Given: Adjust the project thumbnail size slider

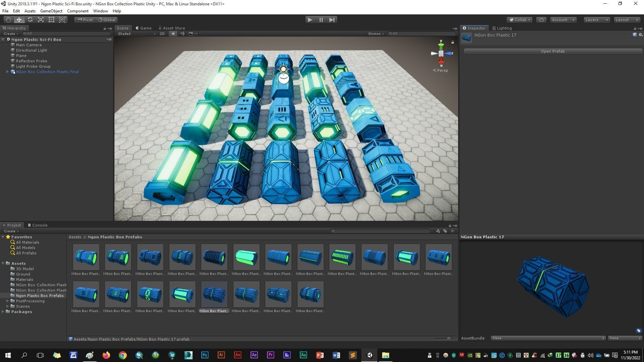Looking at the screenshot, I should tap(448, 339).
